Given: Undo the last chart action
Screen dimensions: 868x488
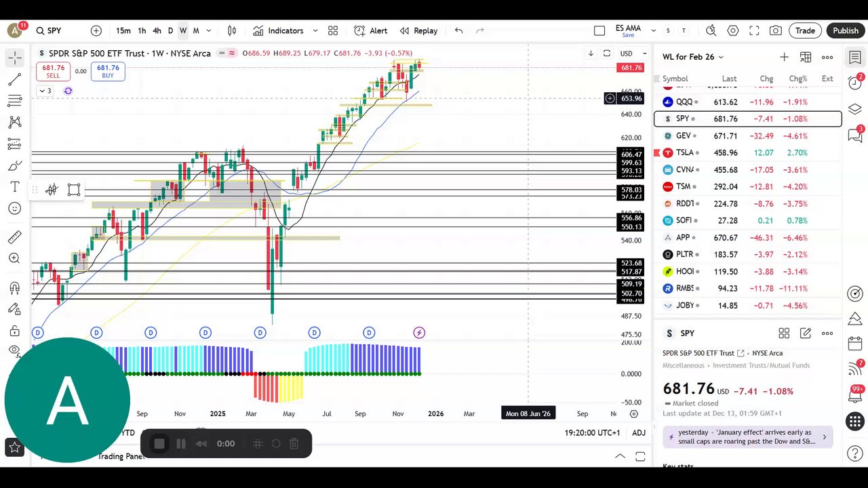Looking at the screenshot, I should pyautogui.click(x=459, y=30).
